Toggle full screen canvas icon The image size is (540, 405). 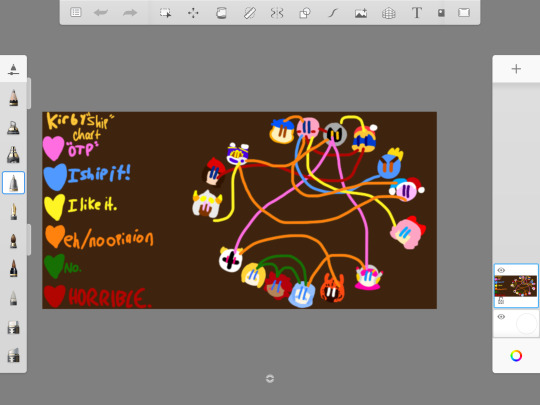pyautogui.click(x=464, y=13)
